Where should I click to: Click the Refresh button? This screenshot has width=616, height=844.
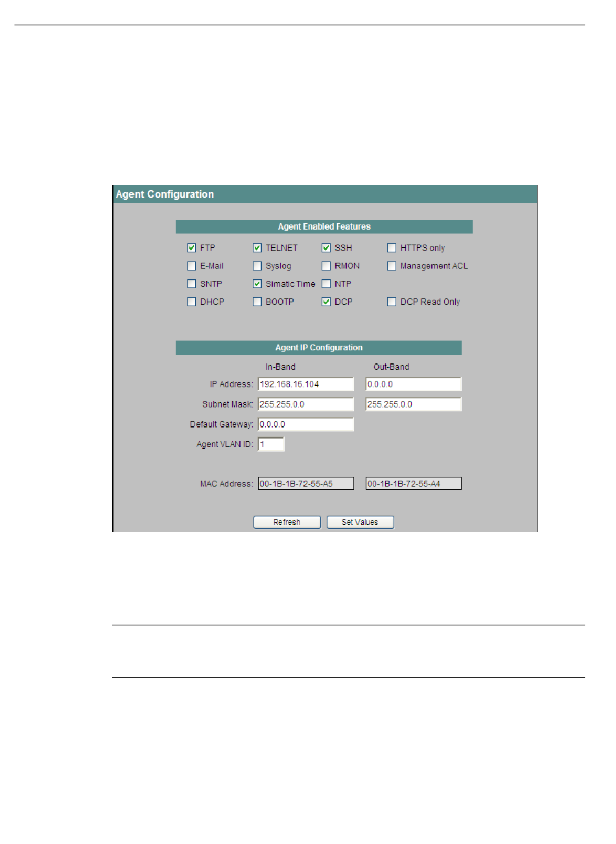[x=287, y=522]
